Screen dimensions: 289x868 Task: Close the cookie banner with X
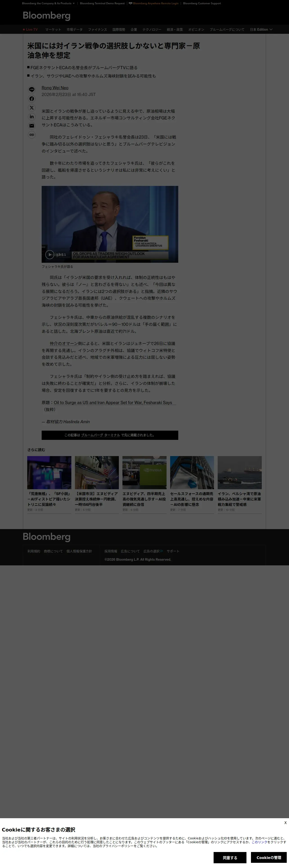click(285, 823)
